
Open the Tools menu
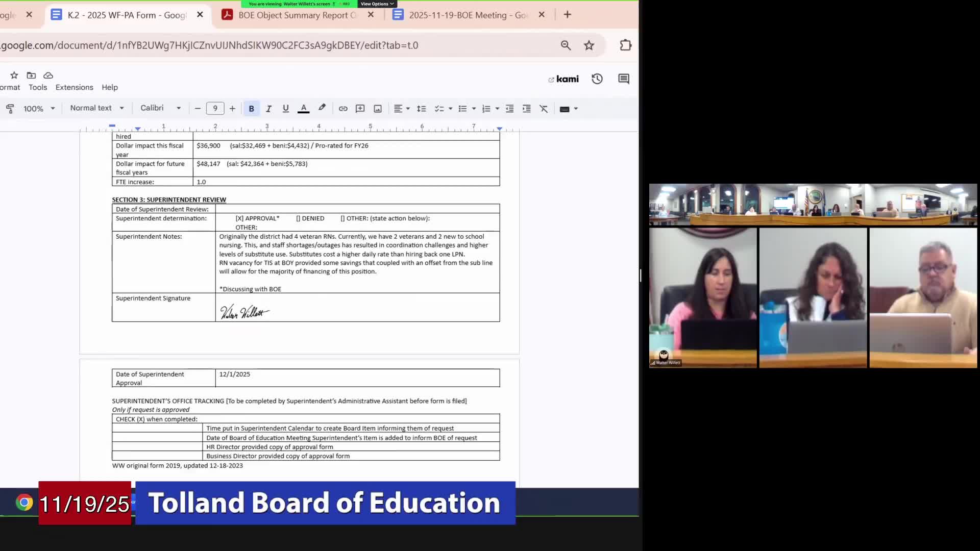[x=38, y=87]
